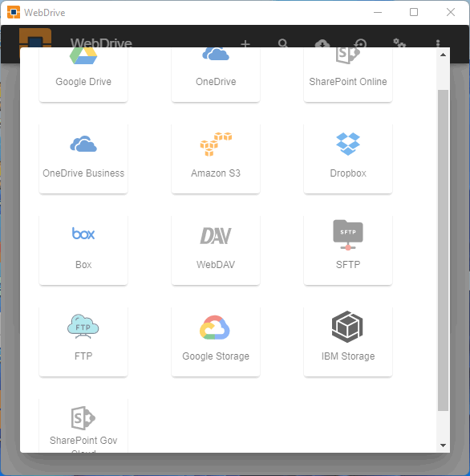Click the vertical scrollbar thumb

click(443, 250)
